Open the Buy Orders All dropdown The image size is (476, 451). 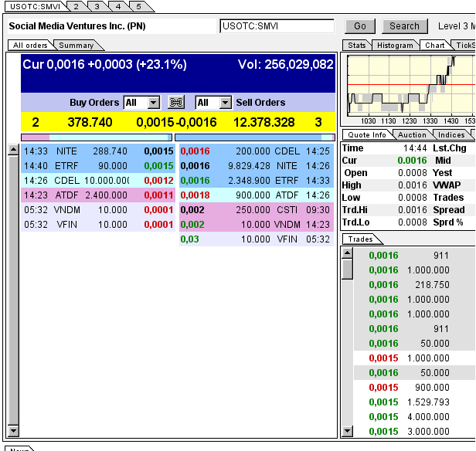pos(141,103)
